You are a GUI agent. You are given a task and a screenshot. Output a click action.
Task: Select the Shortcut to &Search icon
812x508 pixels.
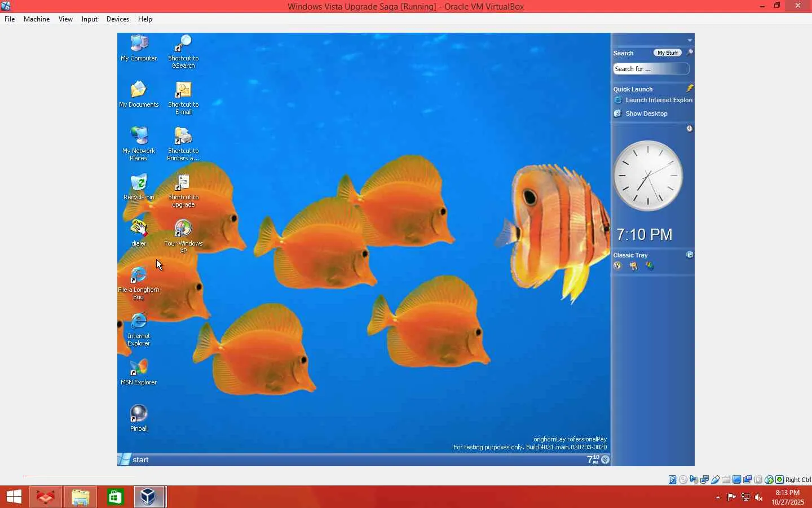(183, 51)
